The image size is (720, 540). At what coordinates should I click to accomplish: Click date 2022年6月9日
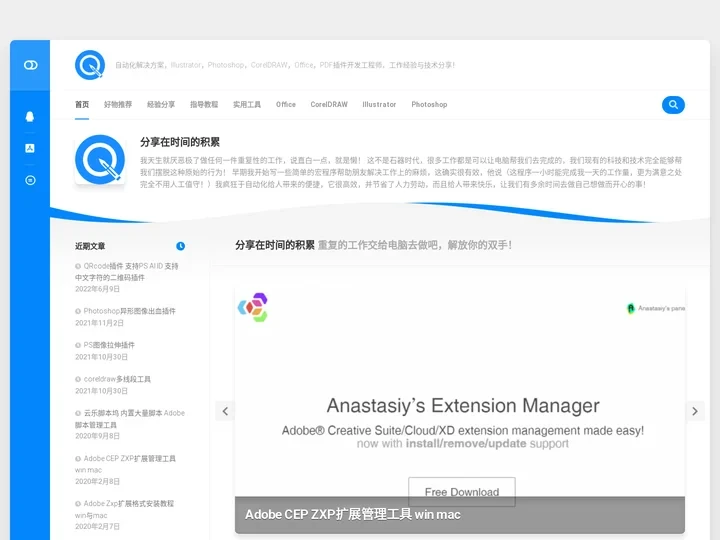tap(97, 289)
